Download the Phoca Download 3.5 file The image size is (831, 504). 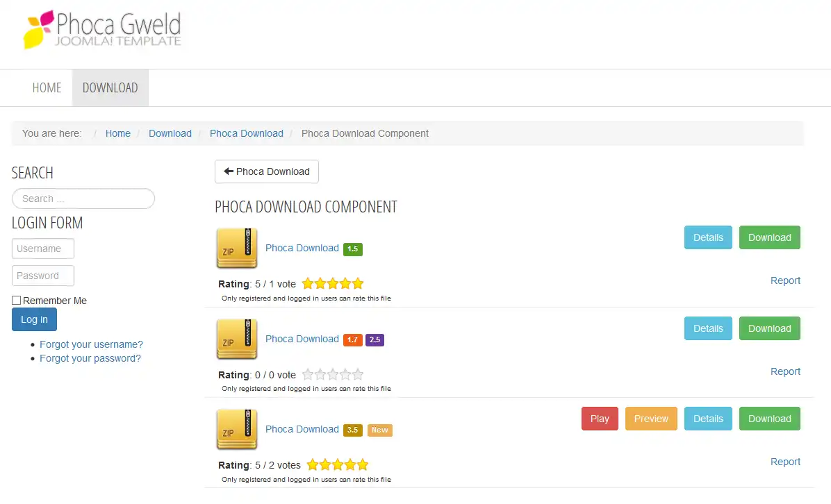pos(770,419)
